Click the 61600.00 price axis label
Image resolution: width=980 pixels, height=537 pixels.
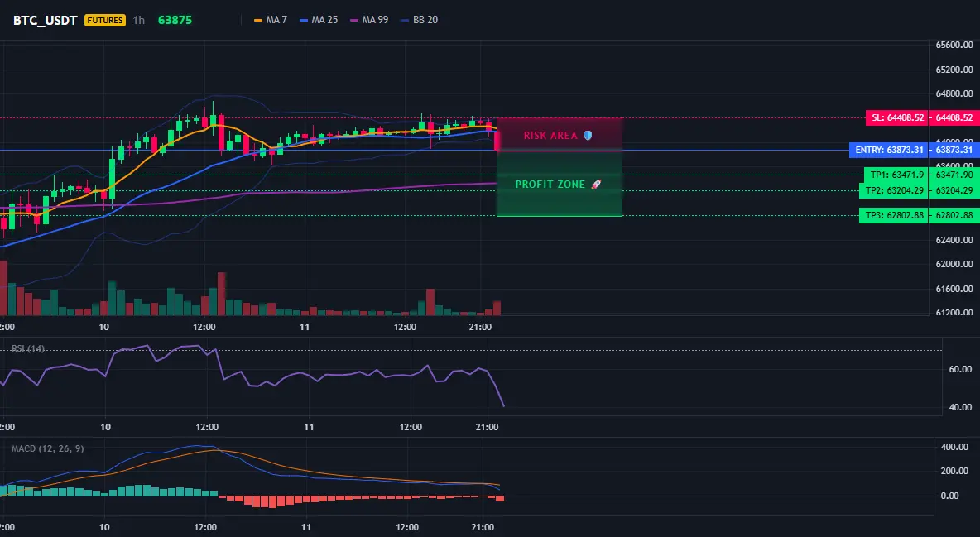[x=954, y=289]
